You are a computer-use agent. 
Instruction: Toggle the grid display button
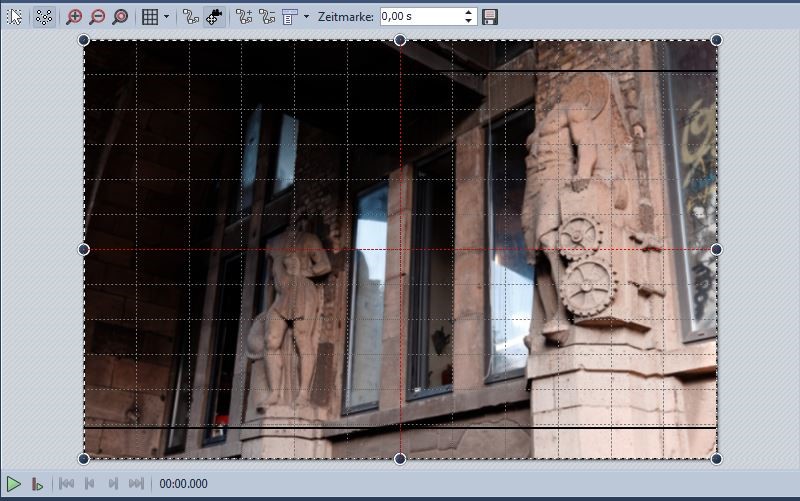click(149, 17)
